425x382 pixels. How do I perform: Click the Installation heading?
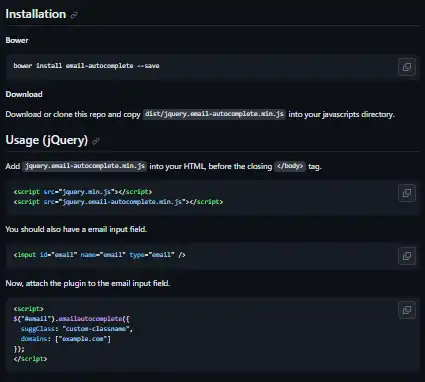tap(36, 14)
